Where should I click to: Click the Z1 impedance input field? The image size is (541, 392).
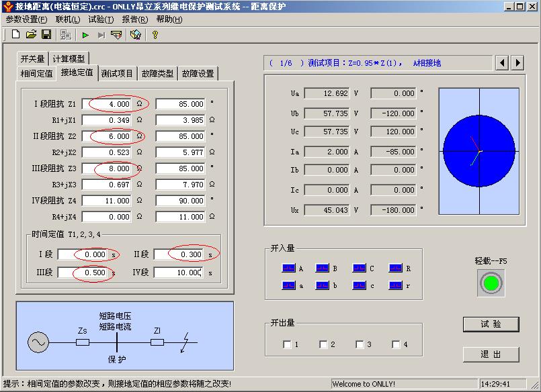107,104
